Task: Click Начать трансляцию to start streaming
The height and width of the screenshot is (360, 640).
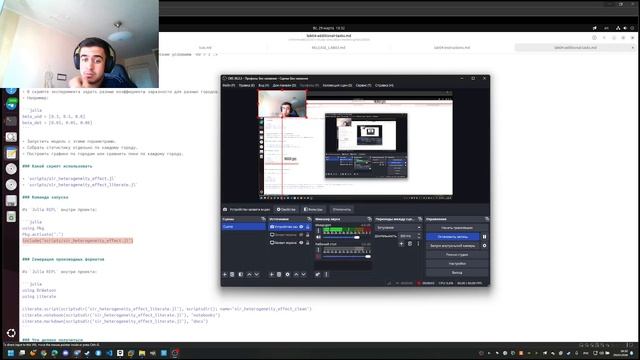Action: (x=457, y=228)
